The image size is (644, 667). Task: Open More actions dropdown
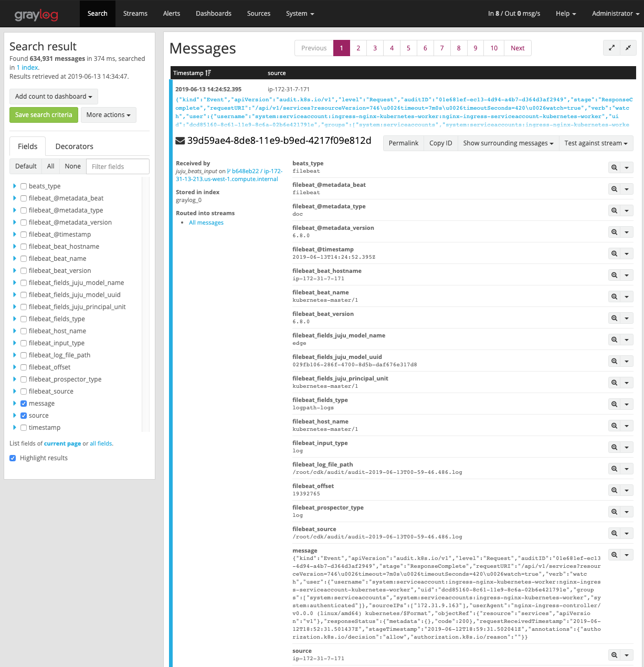109,115
